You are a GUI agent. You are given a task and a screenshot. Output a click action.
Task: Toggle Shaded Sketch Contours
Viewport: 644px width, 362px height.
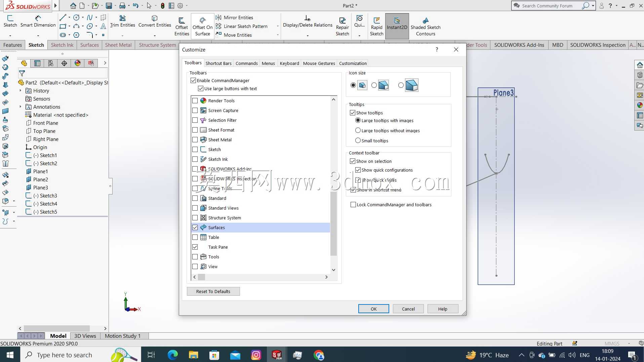[426, 26]
